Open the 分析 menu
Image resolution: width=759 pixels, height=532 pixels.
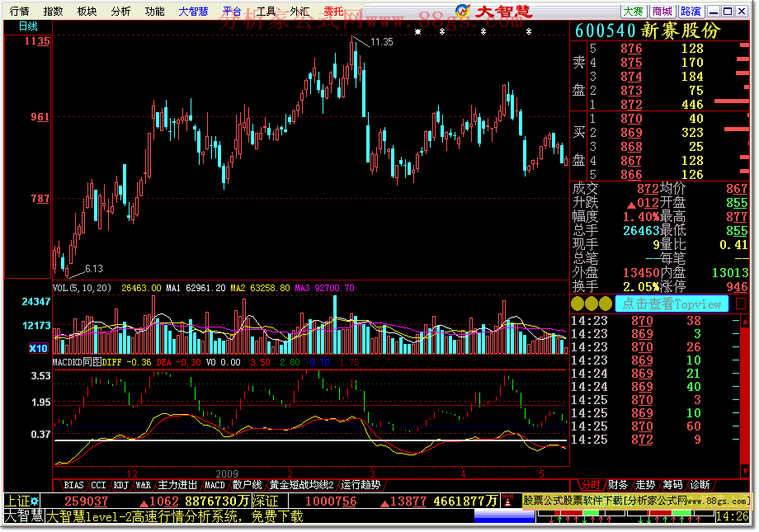(120, 11)
